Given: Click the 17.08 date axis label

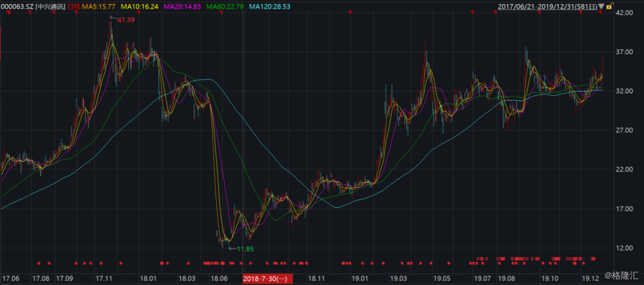Looking at the screenshot, I should (x=40, y=279).
